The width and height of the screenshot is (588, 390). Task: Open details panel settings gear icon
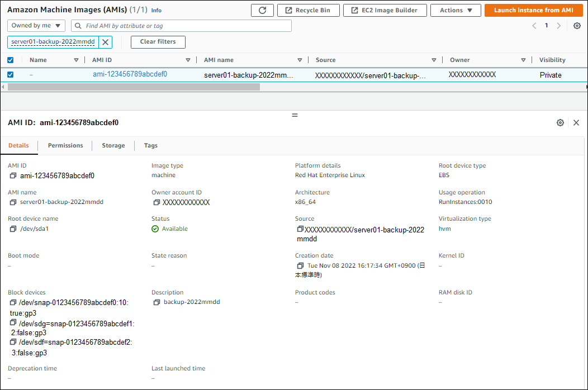click(x=560, y=123)
